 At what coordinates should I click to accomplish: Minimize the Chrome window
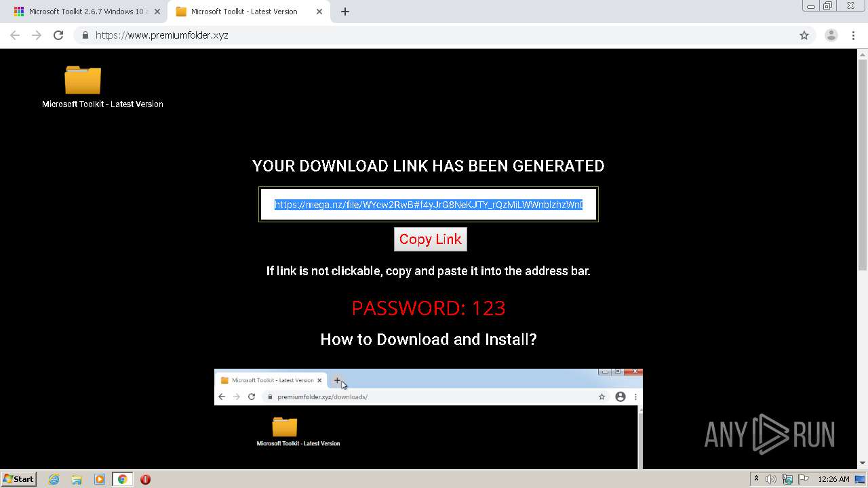(810, 6)
